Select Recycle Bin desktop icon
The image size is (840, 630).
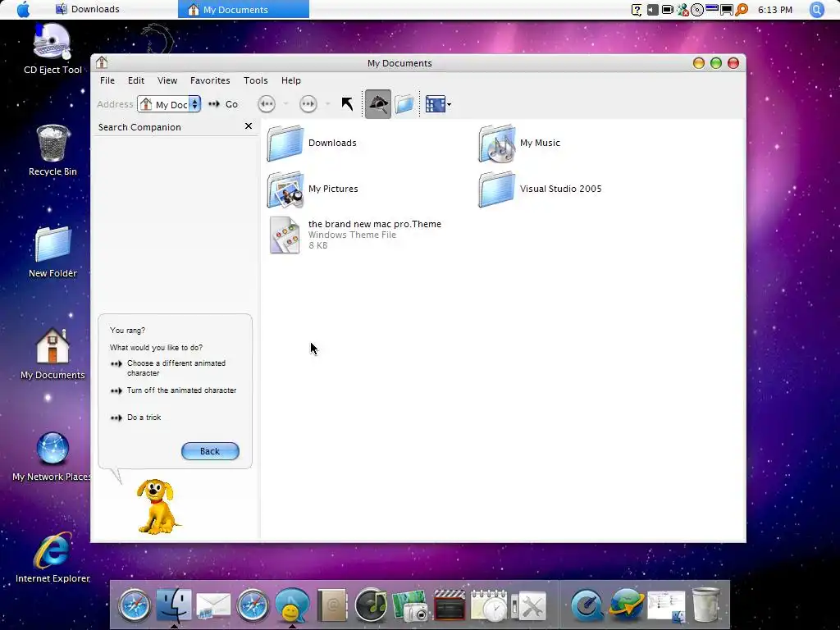52,151
